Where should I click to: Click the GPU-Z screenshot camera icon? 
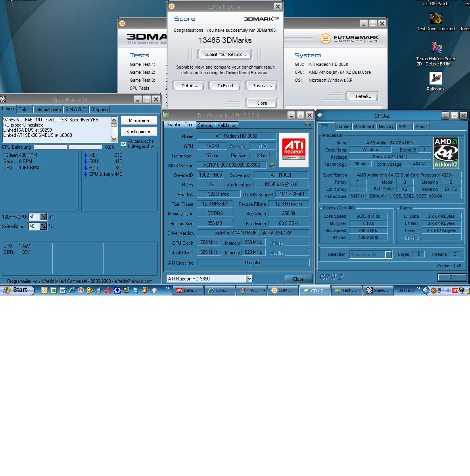307,125
